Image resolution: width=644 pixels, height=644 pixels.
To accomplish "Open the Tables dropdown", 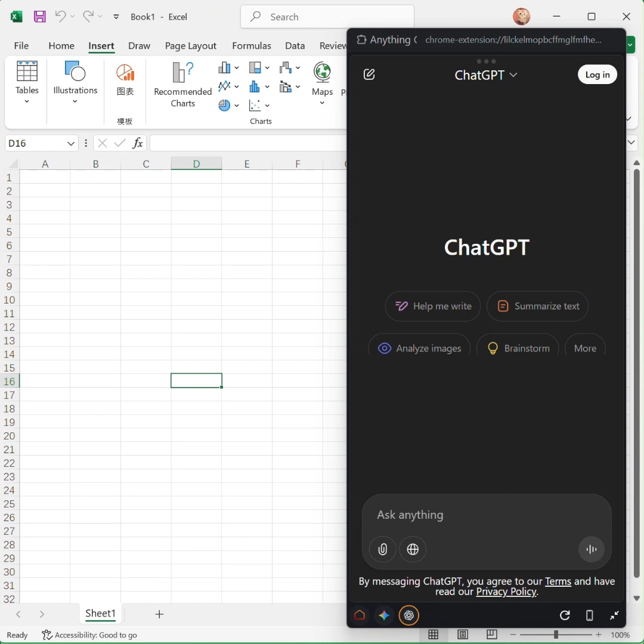I will [x=27, y=83].
